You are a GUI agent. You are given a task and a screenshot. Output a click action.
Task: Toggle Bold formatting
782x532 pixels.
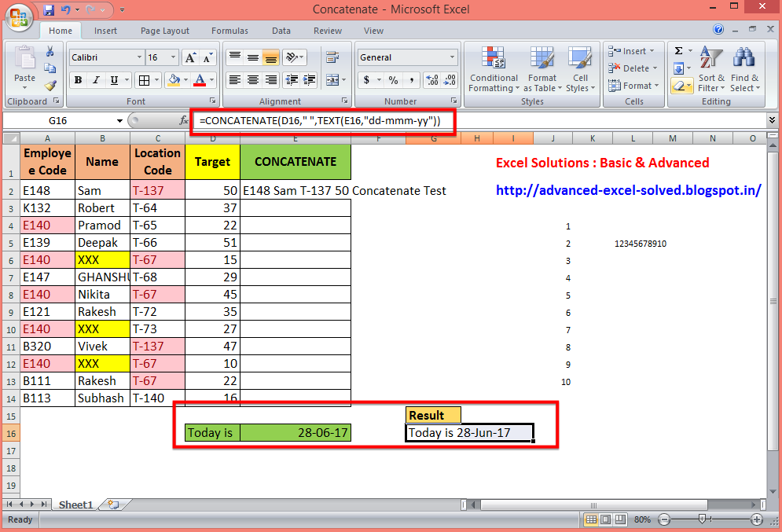(x=78, y=81)
